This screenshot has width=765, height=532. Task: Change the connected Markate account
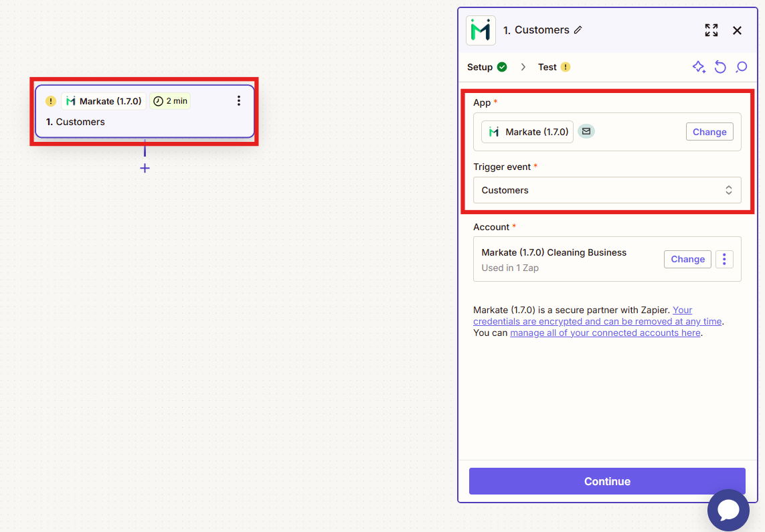(687, 259)
